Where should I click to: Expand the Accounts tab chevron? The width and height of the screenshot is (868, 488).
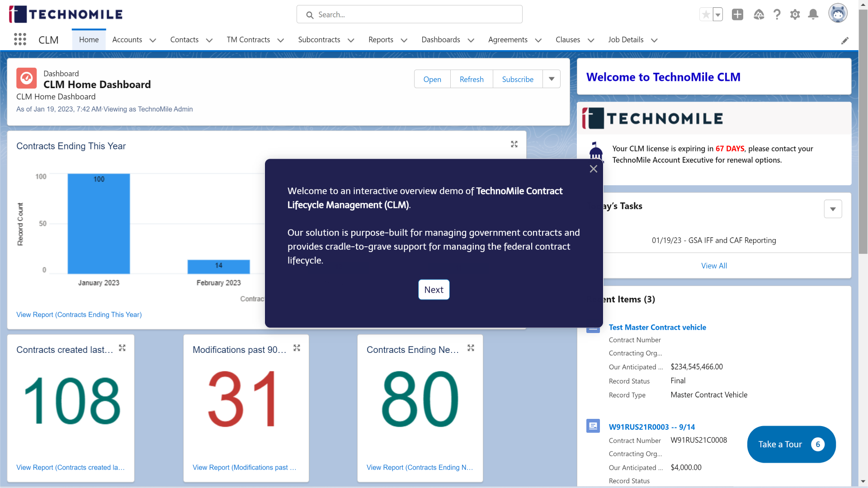(x=153, y=40)
